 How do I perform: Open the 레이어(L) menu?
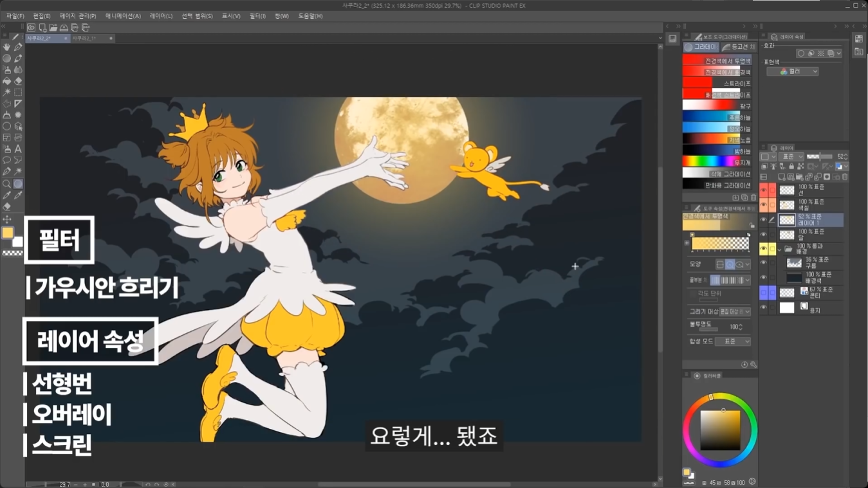pos(161,15)
